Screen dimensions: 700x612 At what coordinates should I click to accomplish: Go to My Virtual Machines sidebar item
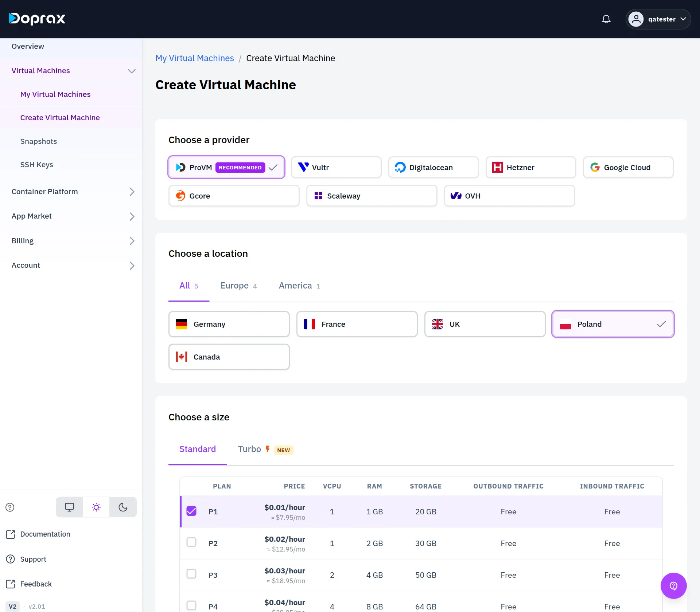[55, 94]
